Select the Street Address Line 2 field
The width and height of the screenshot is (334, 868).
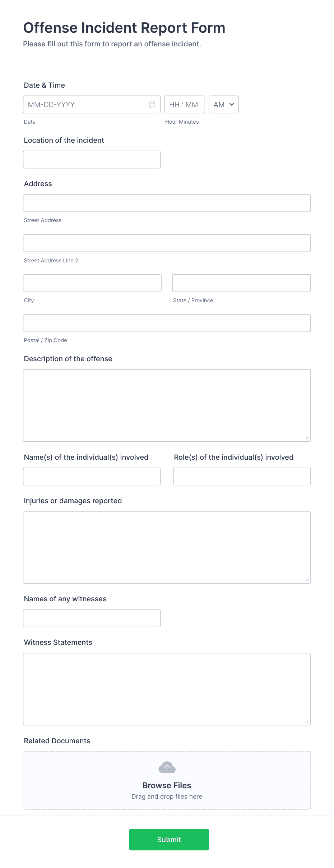pos(167,243)
